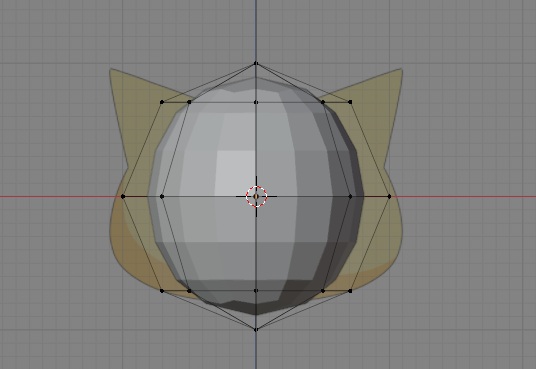Select second-from-left point of upper lattice row
The width and height of the screenshot is (536, 369).
[189, 102]
